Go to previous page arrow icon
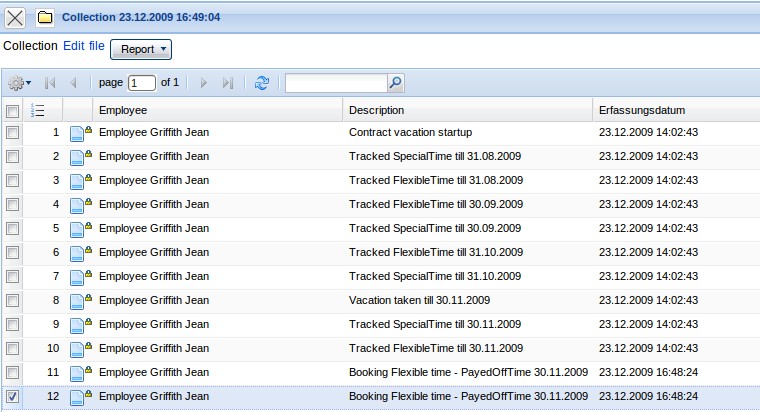The height and width of the screenshot is (412, 760). (74, 83)
